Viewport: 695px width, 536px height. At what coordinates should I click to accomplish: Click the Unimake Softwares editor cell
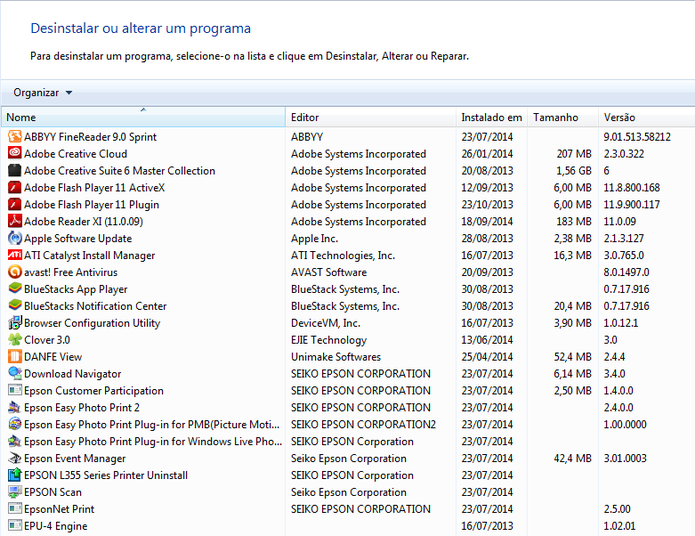[336, 357]
